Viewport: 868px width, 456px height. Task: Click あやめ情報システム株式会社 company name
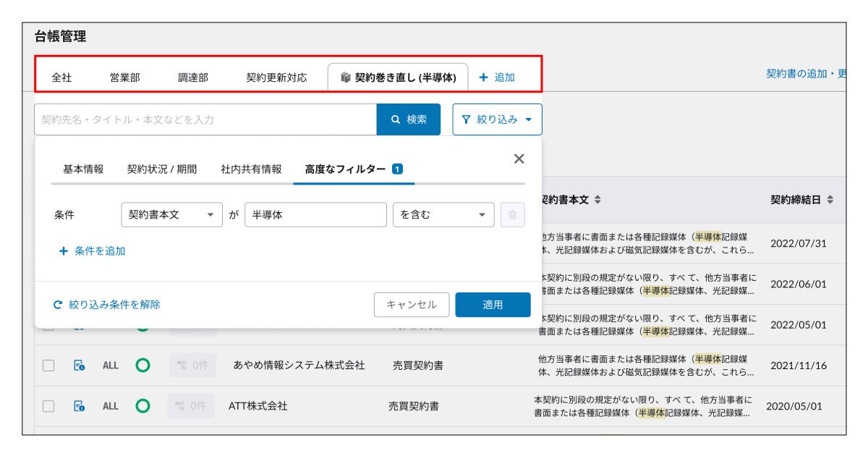[x=299, y=366]
